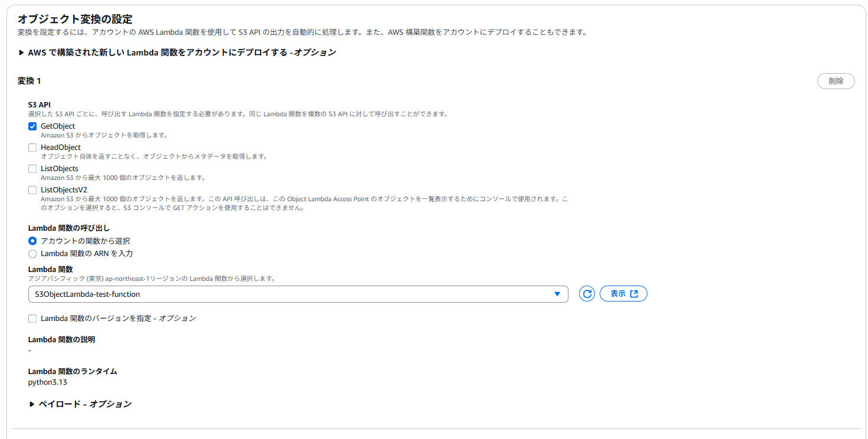Screen dimensions: 868x439
Task: Click the external link icon in 表示 button
Action: pos(634,294)
